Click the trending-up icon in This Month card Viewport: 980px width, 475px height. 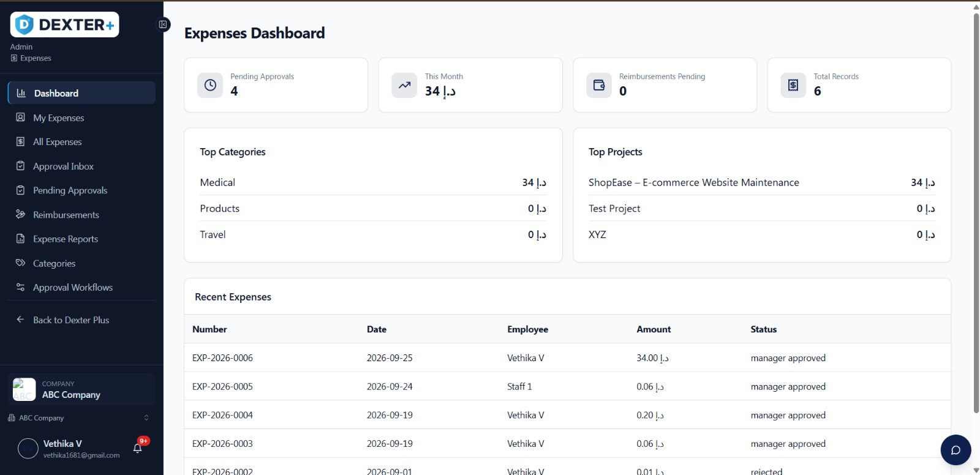pos(404,85)
